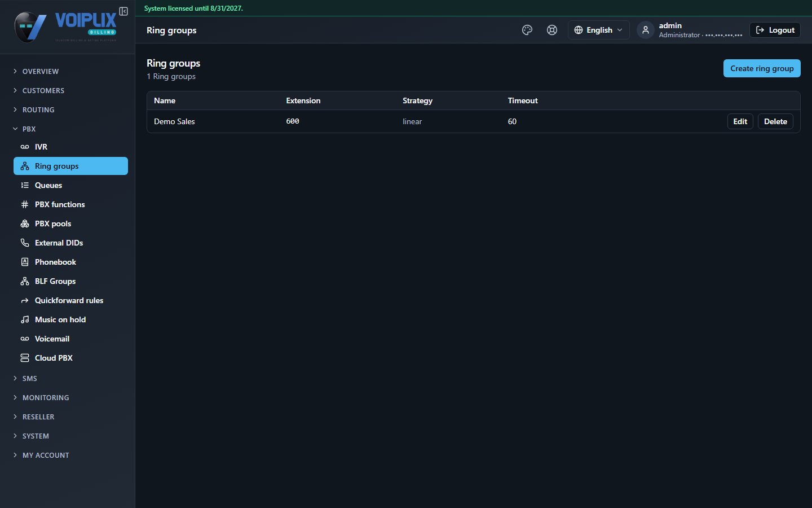Open the English language dropdown
This screenshot has height=508, width=812.
(598, 30)
